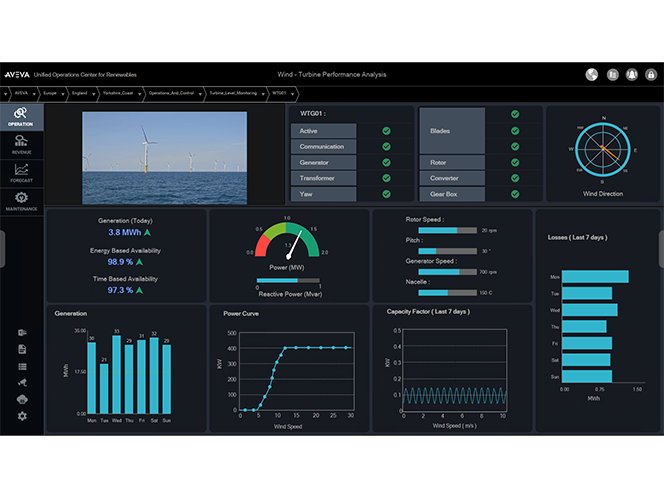Expand the Yorkshire_Coast breadcrumb dropdown

pos(139,93)
